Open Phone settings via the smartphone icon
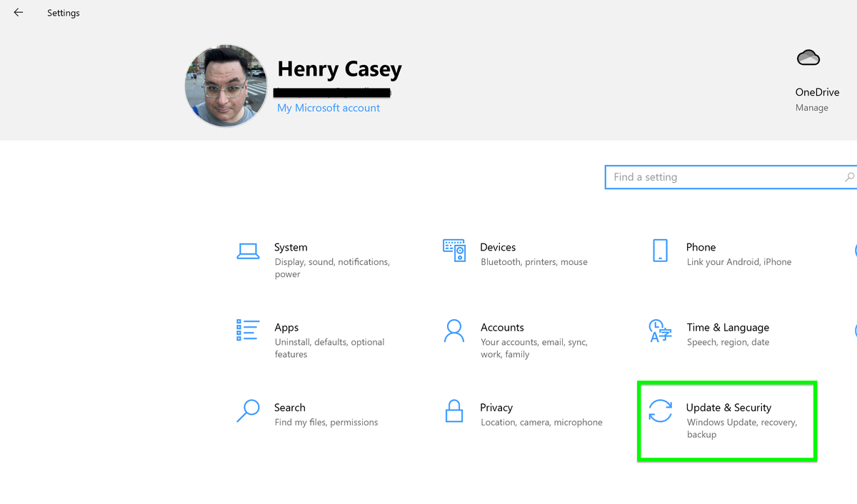Viewport: 857px width, 504px height. 659,251
